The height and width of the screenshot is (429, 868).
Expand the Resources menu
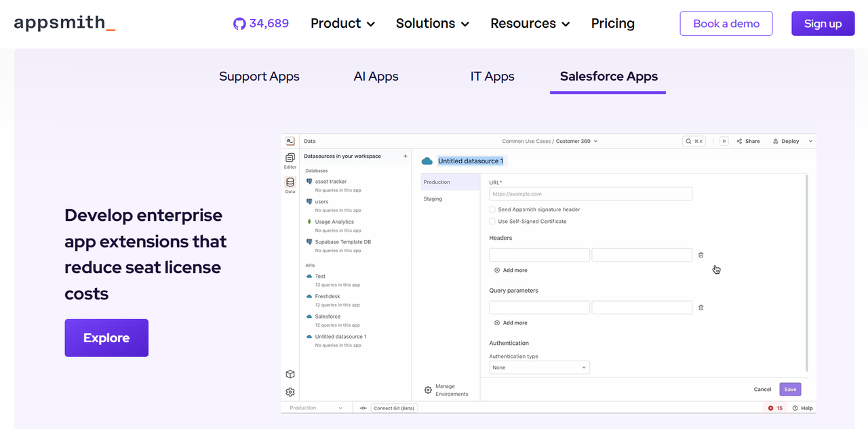[530, 23]
